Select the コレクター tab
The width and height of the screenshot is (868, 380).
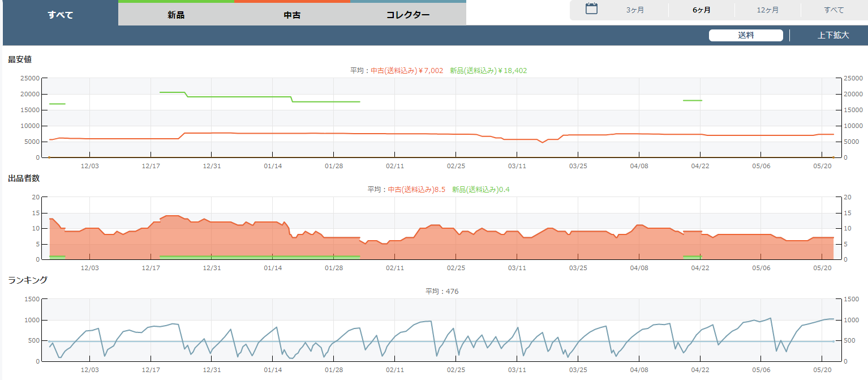pos(408,15)
